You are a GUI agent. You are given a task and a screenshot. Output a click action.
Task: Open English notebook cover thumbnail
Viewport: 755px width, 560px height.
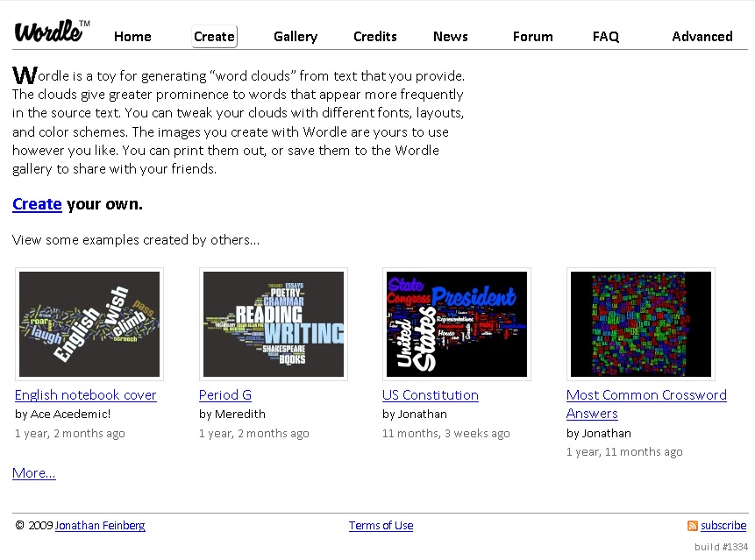tap(89, 324)
